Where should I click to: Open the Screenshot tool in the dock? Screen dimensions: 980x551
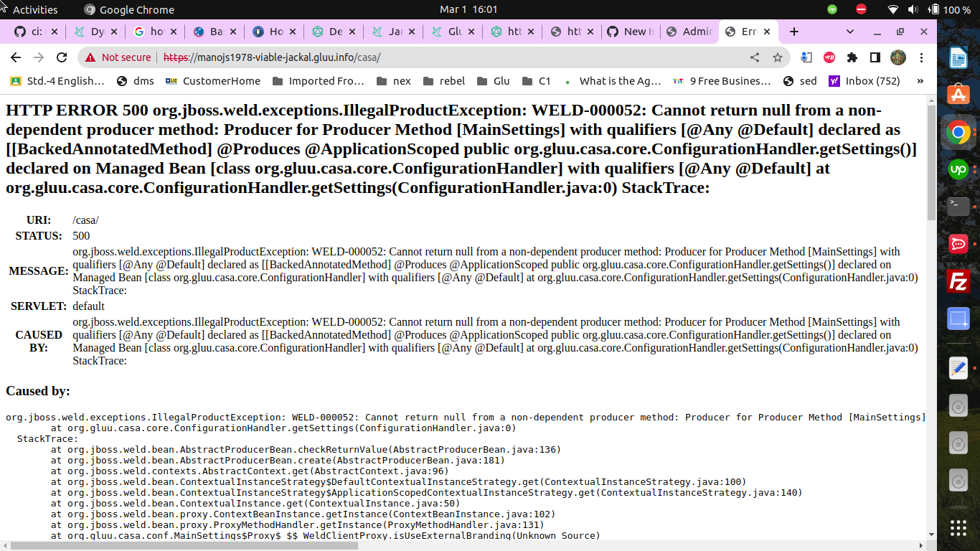point(958,319)
